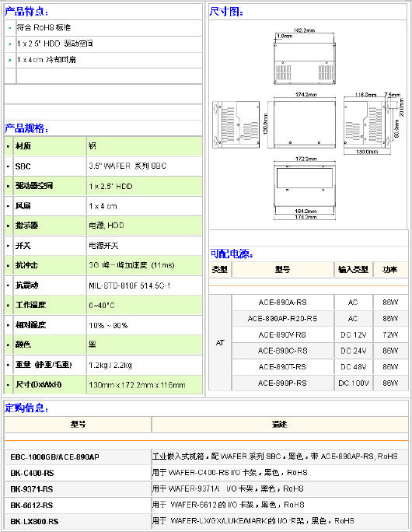Click the 产品特点 section heading

point(26,12)
